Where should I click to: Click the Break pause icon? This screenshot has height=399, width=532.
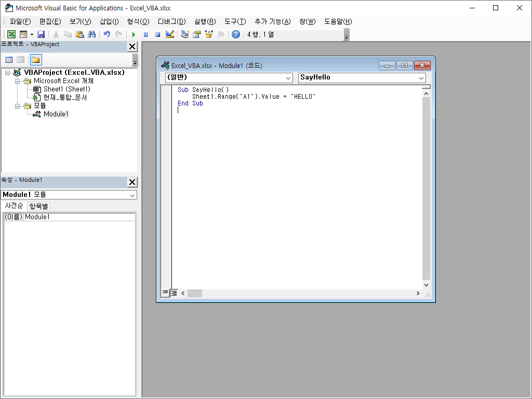(146, 34)
